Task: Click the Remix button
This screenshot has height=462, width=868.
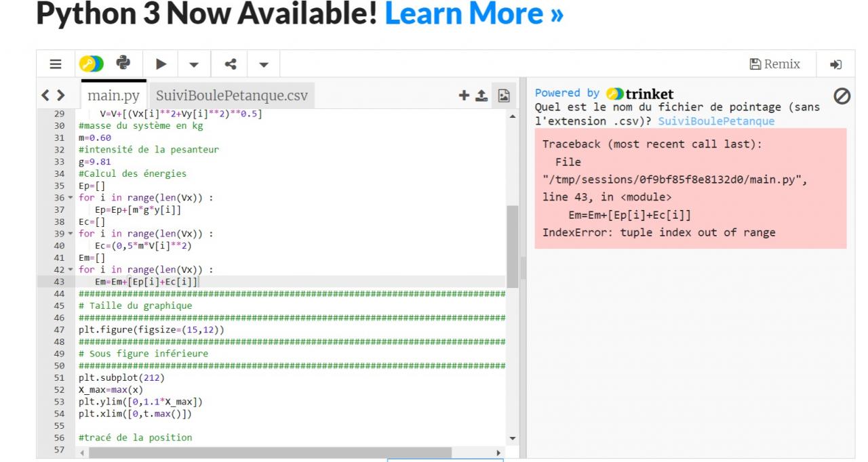Action: coord(775,64)
